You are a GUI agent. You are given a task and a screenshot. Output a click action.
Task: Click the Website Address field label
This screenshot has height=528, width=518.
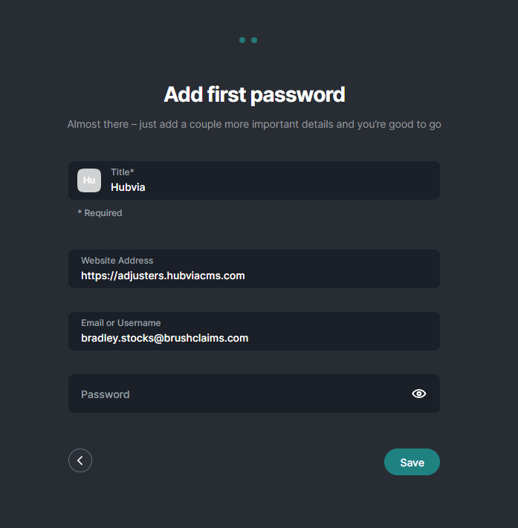tap(117, 261)
